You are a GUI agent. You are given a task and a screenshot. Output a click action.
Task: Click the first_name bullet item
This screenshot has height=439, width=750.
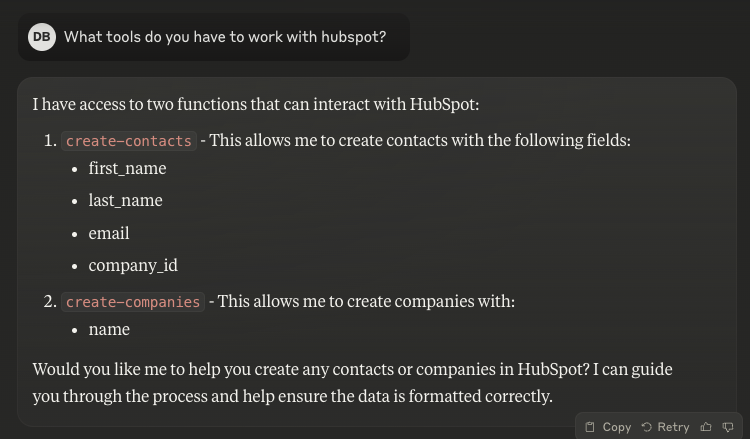127,168
